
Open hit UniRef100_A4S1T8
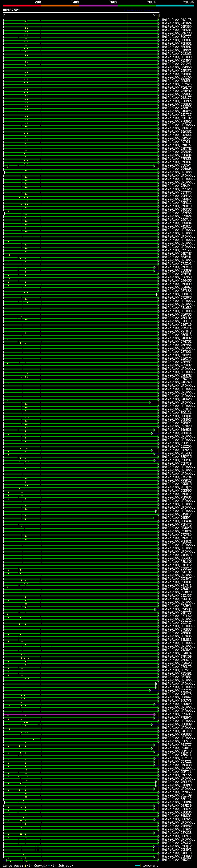(x=177, y=20)
